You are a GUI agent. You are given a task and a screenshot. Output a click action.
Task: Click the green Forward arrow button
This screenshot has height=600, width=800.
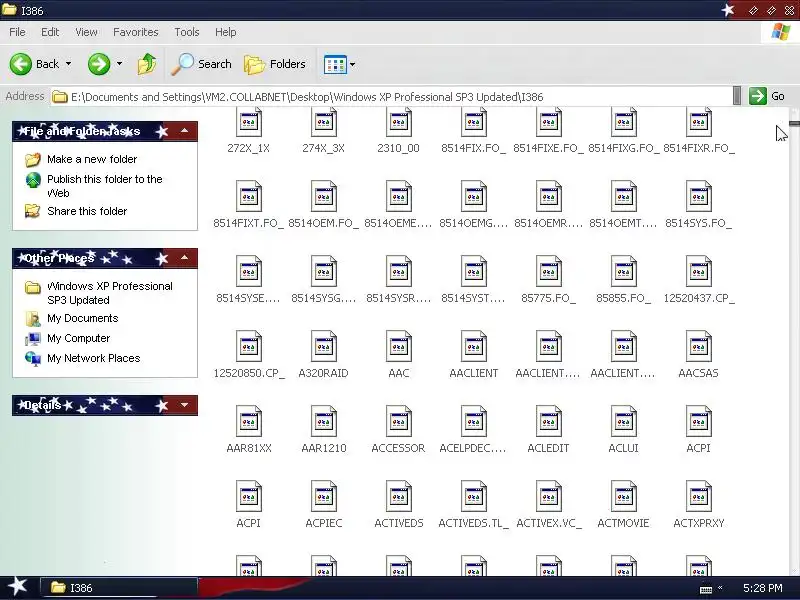(98, 64)
